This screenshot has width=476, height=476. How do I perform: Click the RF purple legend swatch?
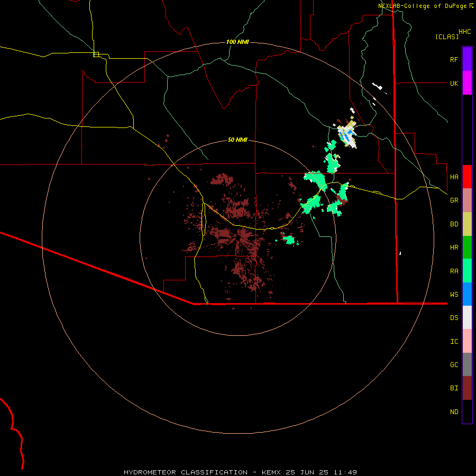[467, 59]
